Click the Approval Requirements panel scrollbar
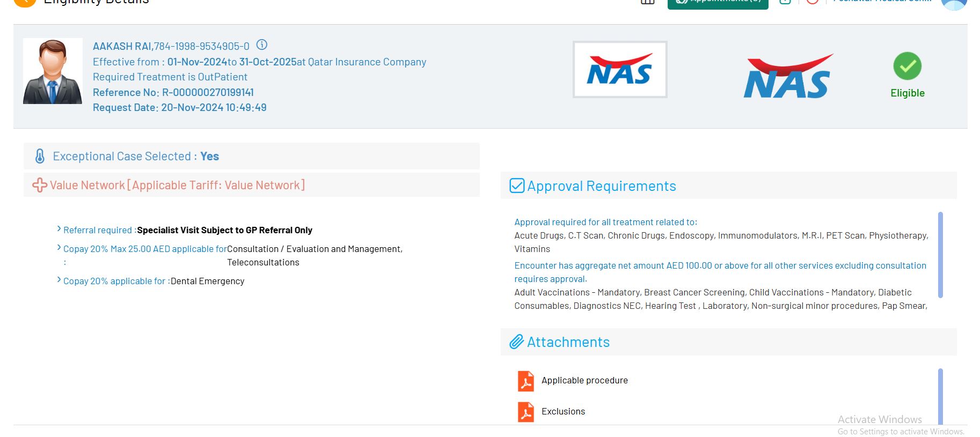This screenshot has height=437, width=980. pos(940,255)
